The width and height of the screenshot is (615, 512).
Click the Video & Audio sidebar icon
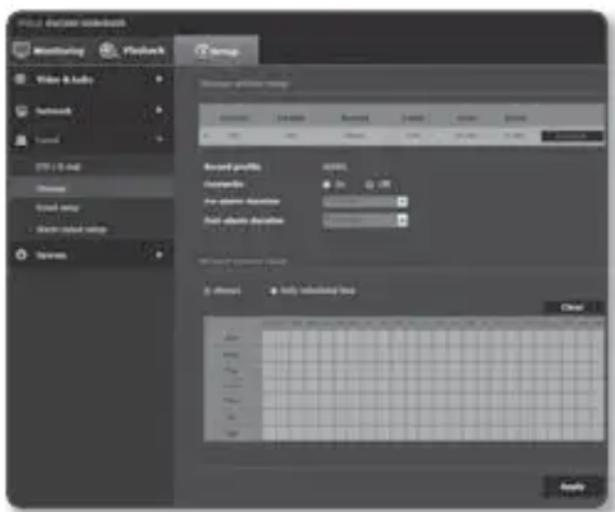[x=20, y=79]
